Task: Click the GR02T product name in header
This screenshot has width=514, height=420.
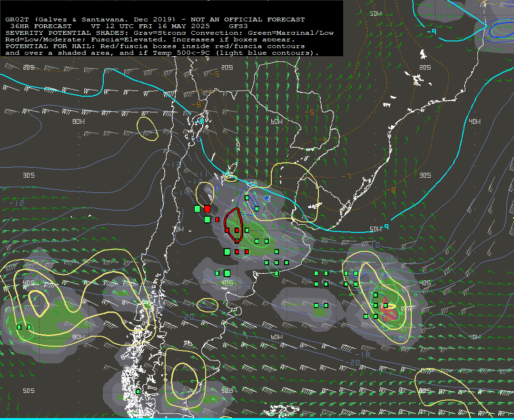Action: (x=17, y=20)
